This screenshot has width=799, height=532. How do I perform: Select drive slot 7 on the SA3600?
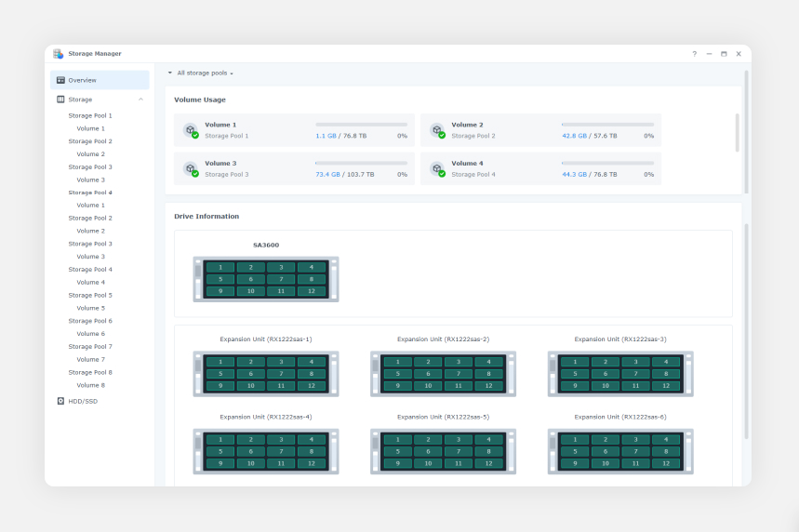(281, 279)
